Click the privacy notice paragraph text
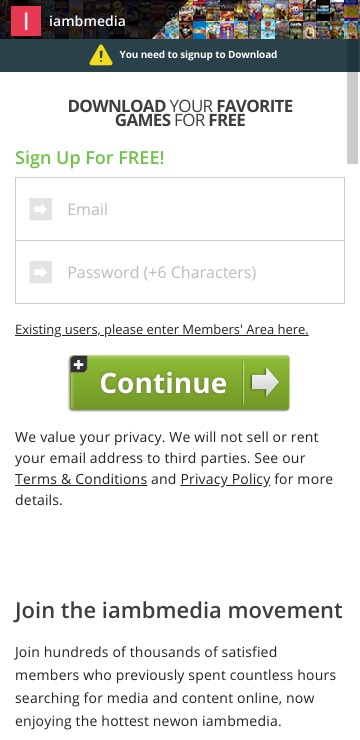This screenshot has width=360, height=740. point(174,468)
